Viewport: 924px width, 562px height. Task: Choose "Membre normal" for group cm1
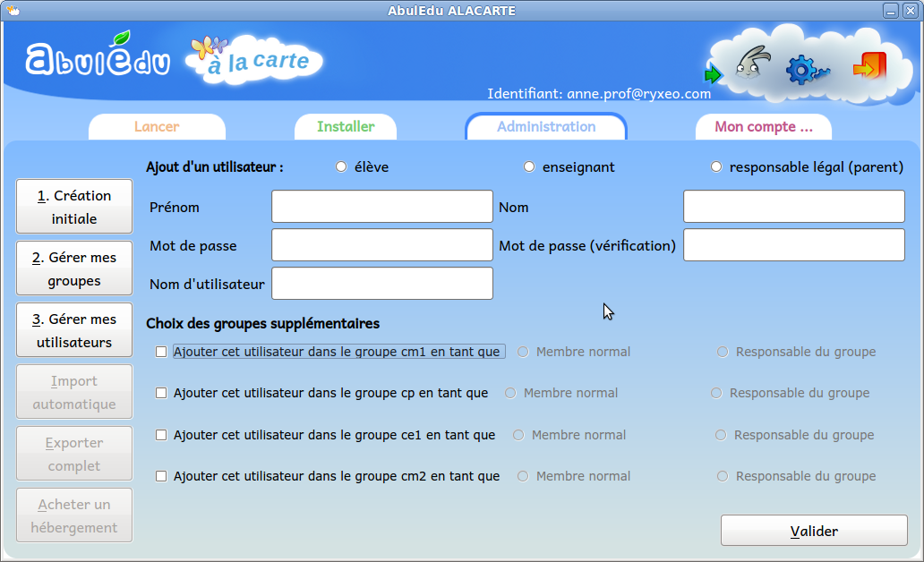click(x=523, y=352)
